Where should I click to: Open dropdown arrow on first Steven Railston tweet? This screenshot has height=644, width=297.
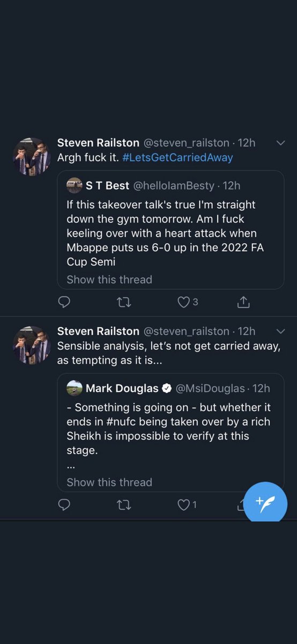280,143
